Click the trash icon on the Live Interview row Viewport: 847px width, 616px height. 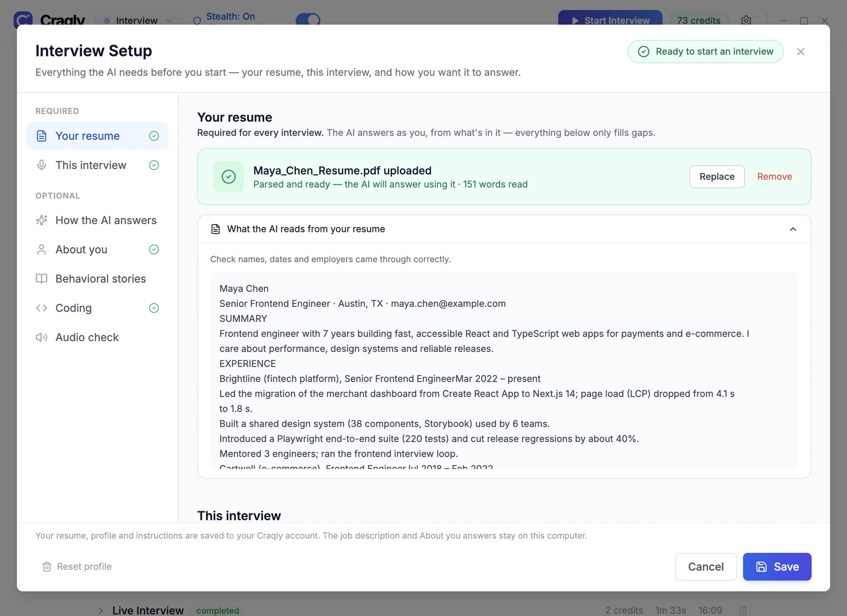[x=743, y=610]
